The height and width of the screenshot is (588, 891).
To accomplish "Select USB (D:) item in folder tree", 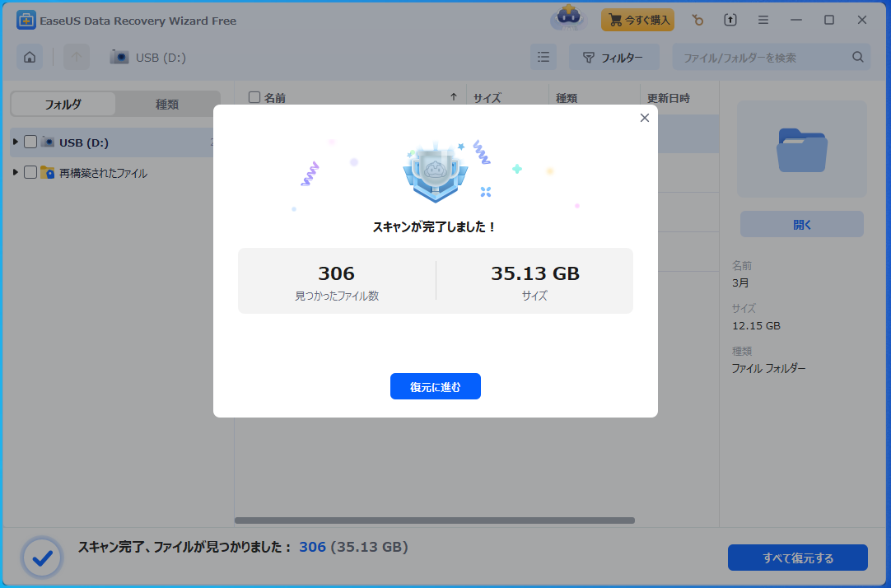I will pyautogui.click(x=83, y=142).
